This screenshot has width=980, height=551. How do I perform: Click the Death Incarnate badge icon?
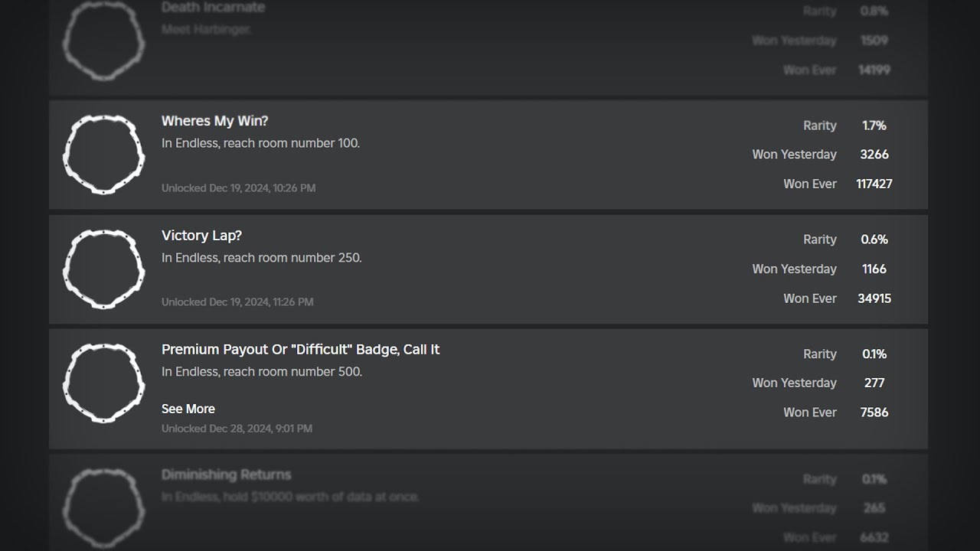click(103, 40)
